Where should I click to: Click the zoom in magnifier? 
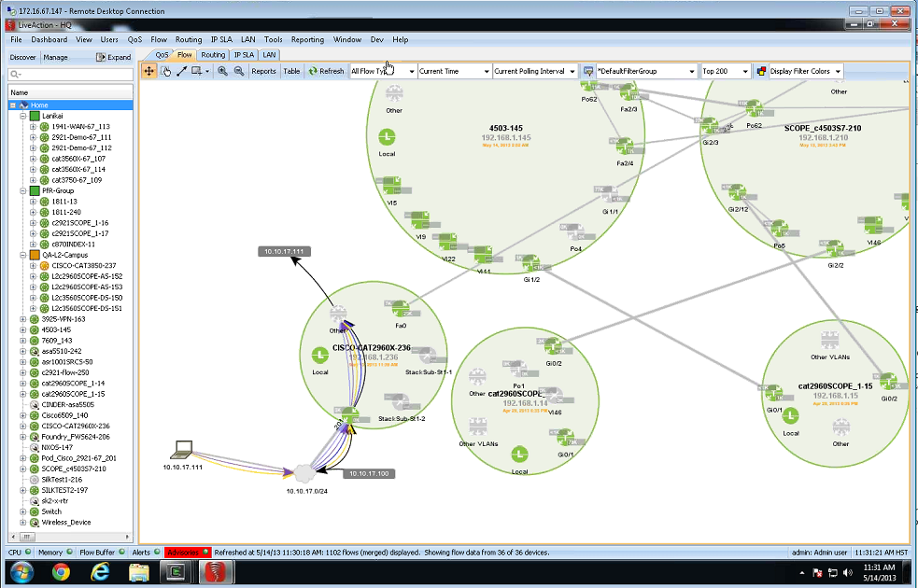click(222, 71)
